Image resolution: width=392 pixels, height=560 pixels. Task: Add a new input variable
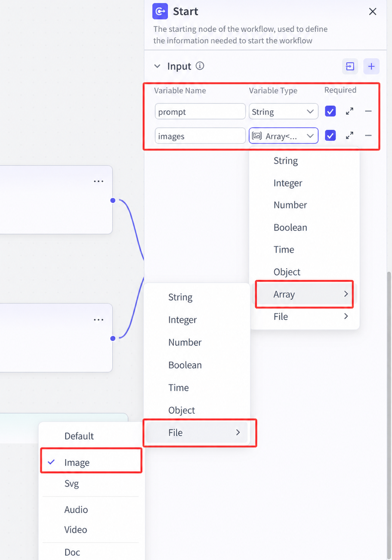coord(371,66)
